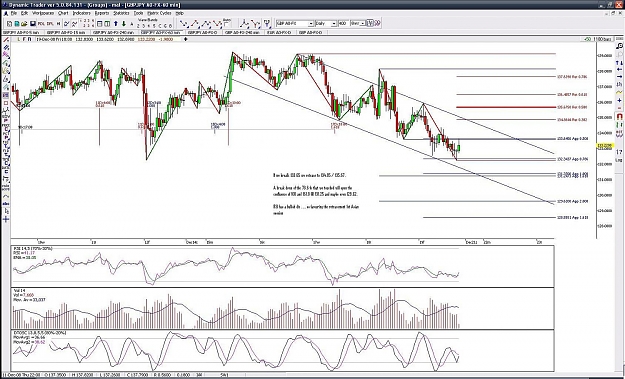Switch to GBPJPY 60 min chart tab

(161, 33)
